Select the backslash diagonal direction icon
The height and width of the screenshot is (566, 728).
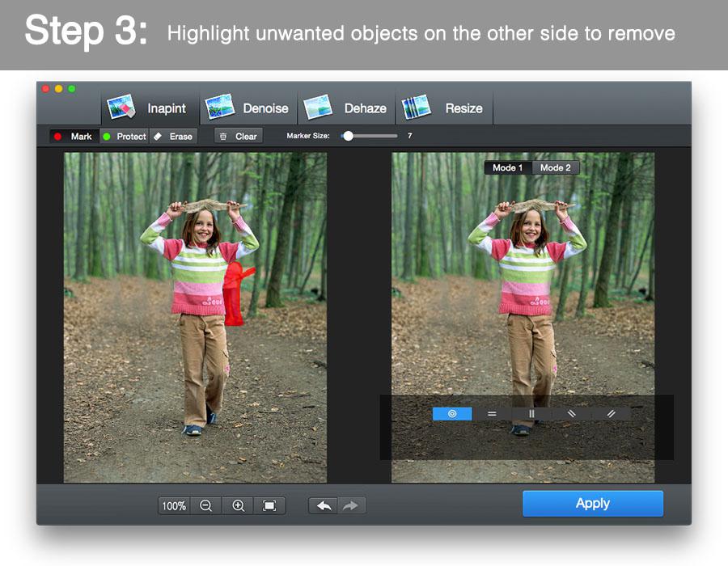click(x=572, y=413)
